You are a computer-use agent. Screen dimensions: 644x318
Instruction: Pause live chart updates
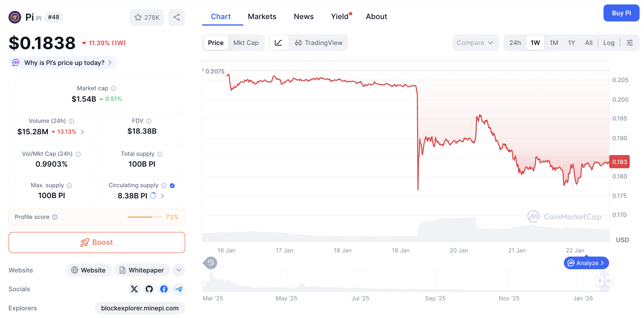pos(600,281)
